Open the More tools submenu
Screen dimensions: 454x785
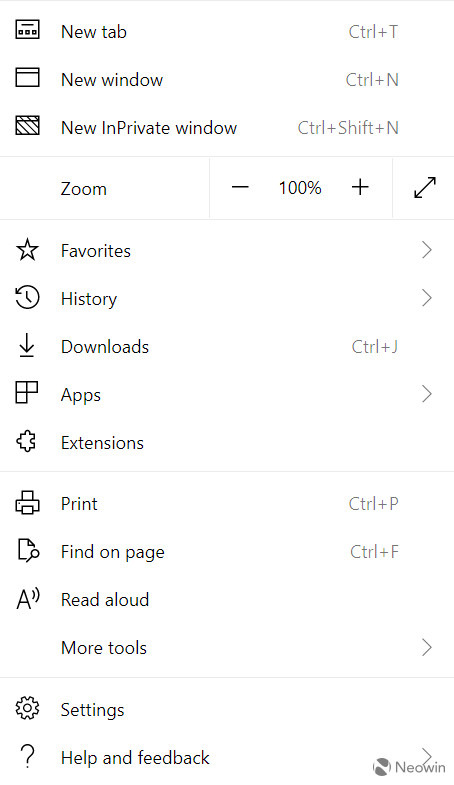[227, 647]
